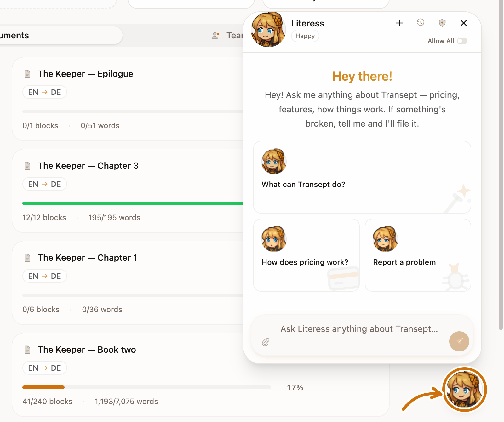Click the EN → DE badge for Book two
This screenshot has width=504, height=422.
45,368
